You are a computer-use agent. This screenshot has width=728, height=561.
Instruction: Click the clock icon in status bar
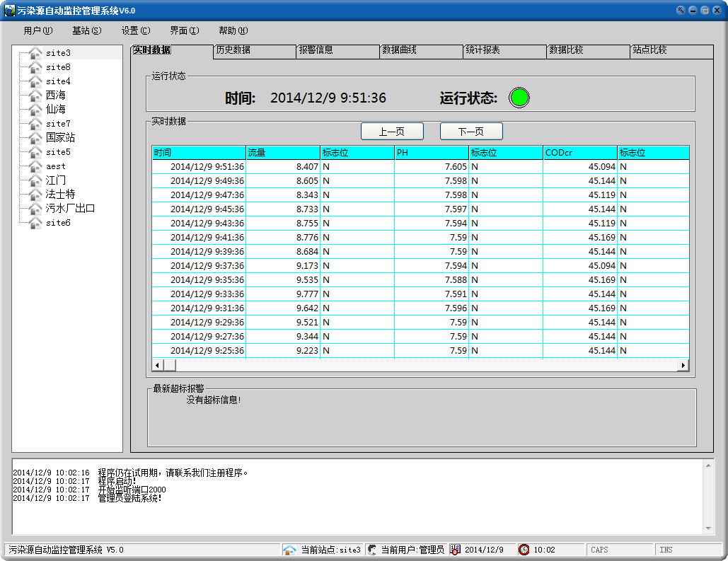coord(524,550)
